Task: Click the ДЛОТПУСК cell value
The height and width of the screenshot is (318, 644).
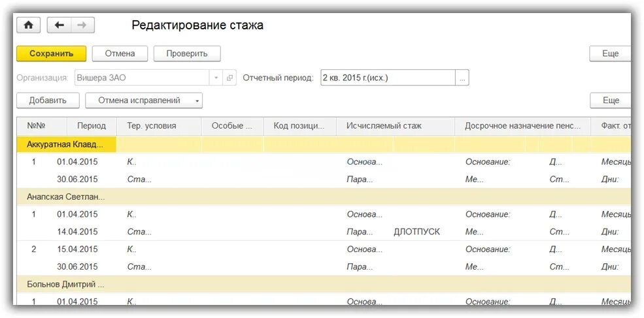Action: [417, 232]
